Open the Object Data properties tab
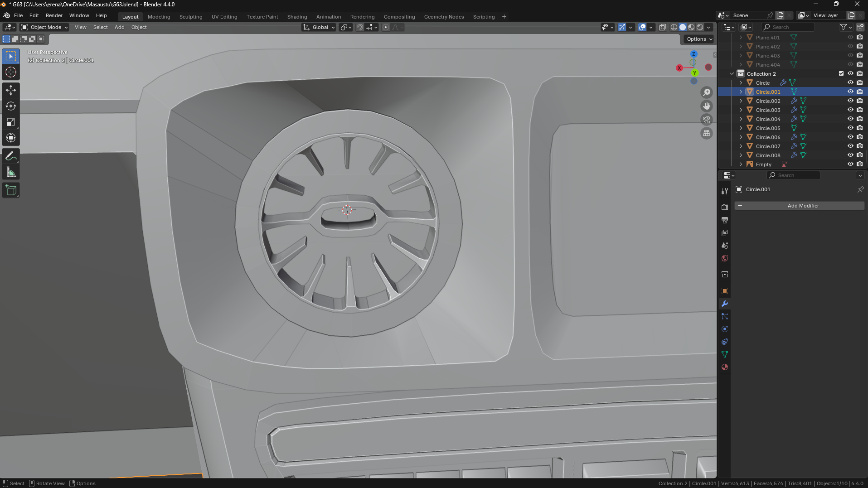 725,354
